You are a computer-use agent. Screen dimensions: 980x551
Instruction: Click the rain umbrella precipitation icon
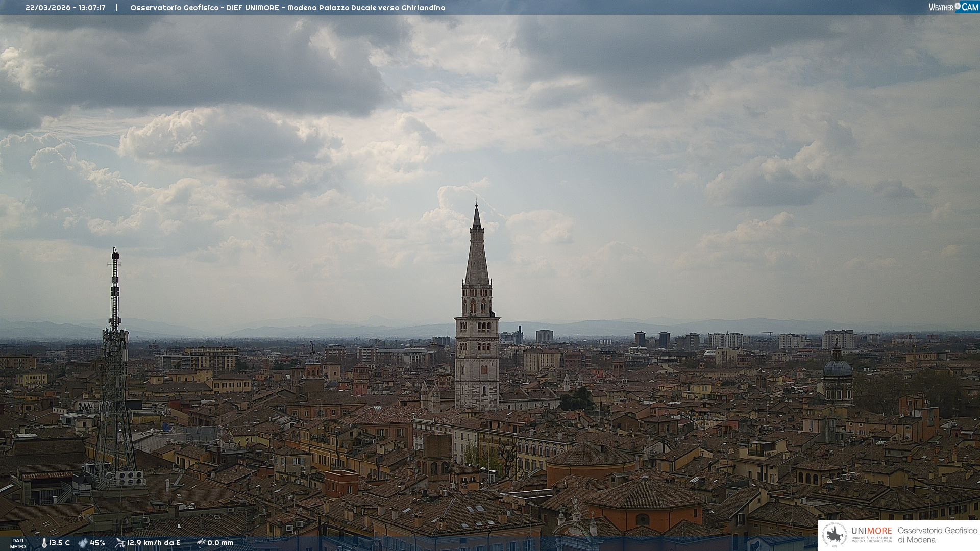click(x=201, y=543)
